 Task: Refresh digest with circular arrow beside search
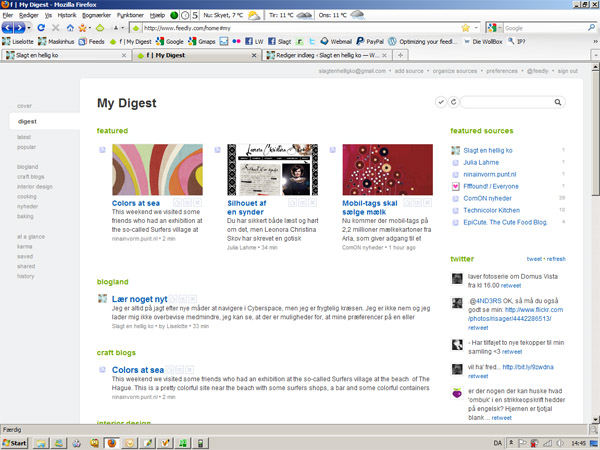453,102
